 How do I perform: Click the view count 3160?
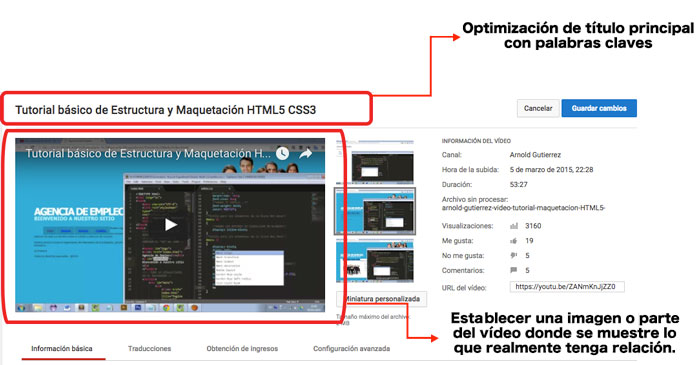tap(533, 226)
